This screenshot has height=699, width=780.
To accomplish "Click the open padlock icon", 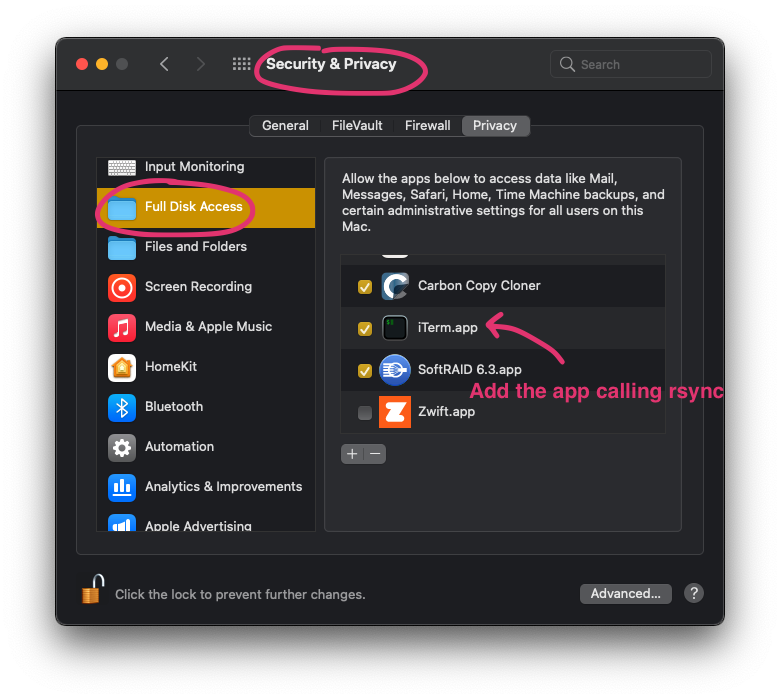I will 93,589.
